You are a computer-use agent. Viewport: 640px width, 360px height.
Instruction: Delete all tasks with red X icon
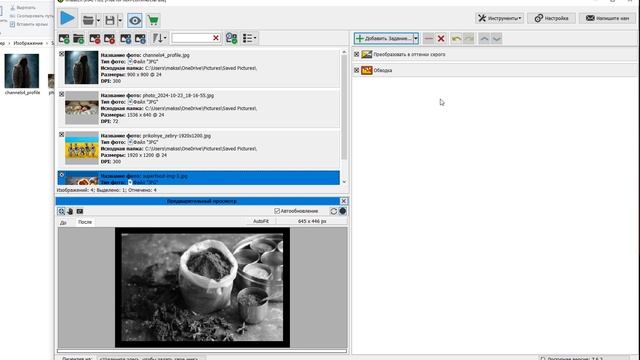pos(441,38)
